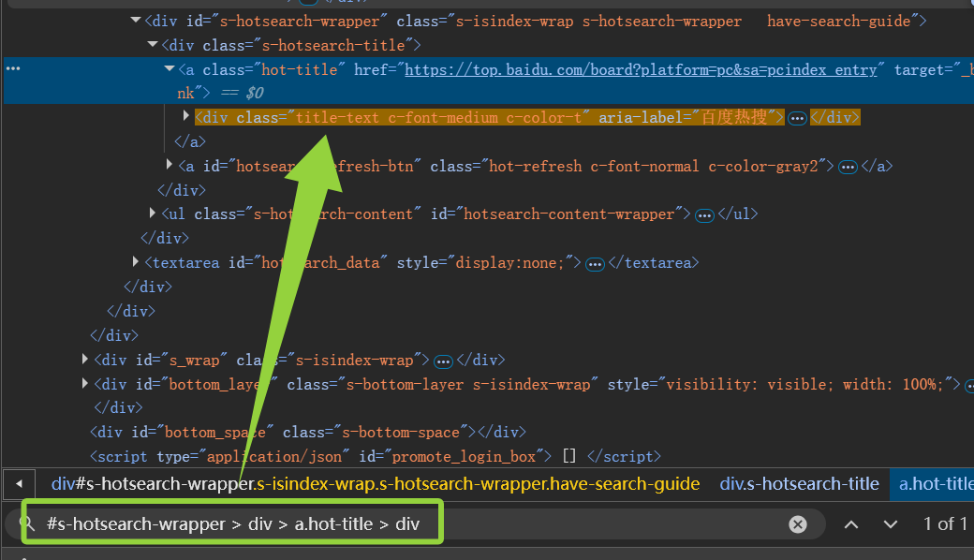974x560 pixels.
Task: Click the search magnifier icon
Action: tap(27, 524)
